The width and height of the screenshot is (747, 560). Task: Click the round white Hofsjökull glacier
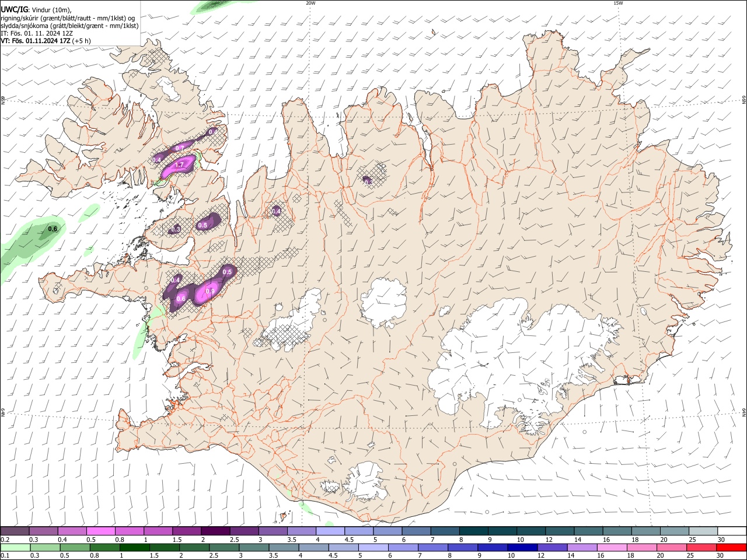383,302
